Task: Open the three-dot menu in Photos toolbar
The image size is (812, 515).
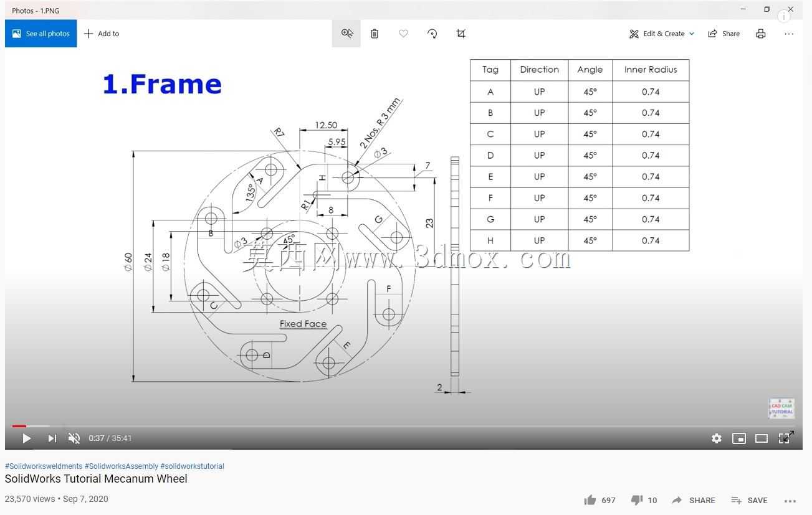Action: pyautogui.click(x=789, y=34)
